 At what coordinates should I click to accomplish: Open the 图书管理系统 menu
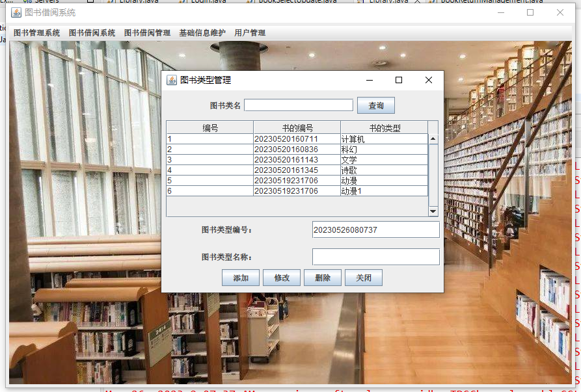[x=36, y=33]
